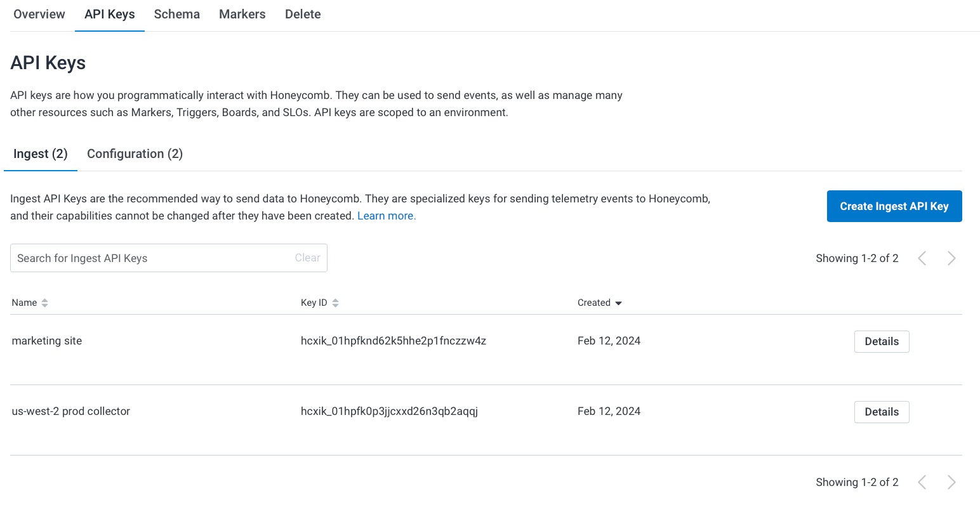Go to next page at top pagination
This screenshot has height=512, width=980.
pyautogui.click(x=951, y=258)
